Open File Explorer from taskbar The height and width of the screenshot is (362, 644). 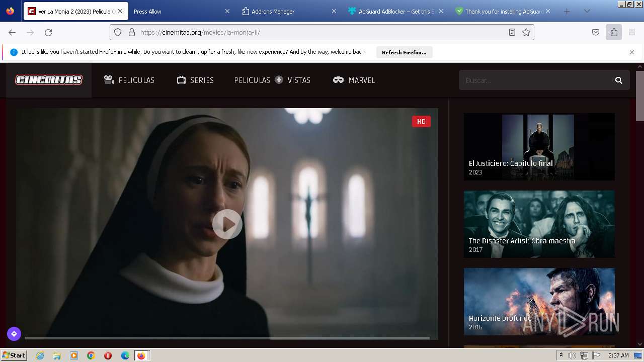57,355
